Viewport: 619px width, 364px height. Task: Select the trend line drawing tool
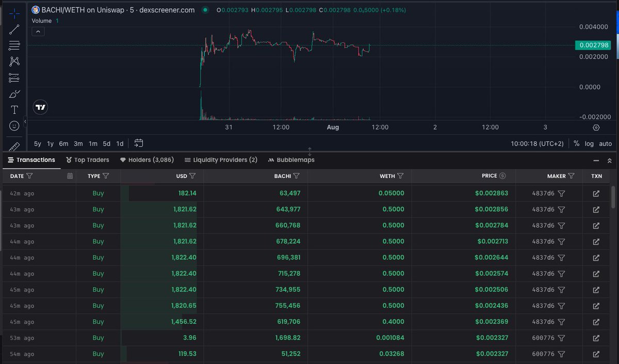14,29
